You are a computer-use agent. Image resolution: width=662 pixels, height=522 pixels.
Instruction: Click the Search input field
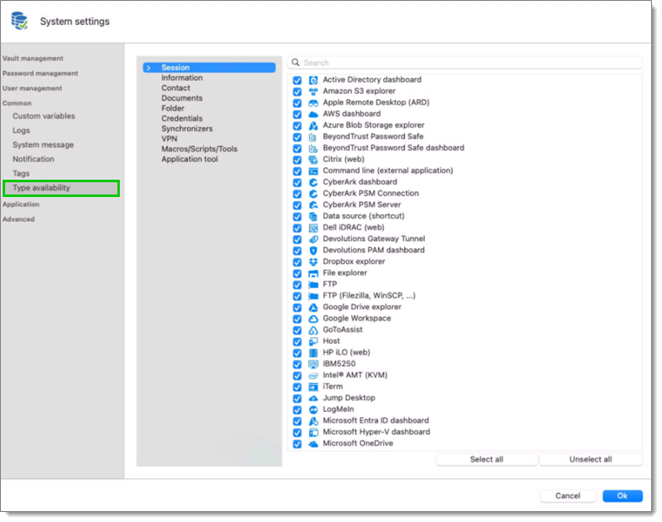(465, 63)
